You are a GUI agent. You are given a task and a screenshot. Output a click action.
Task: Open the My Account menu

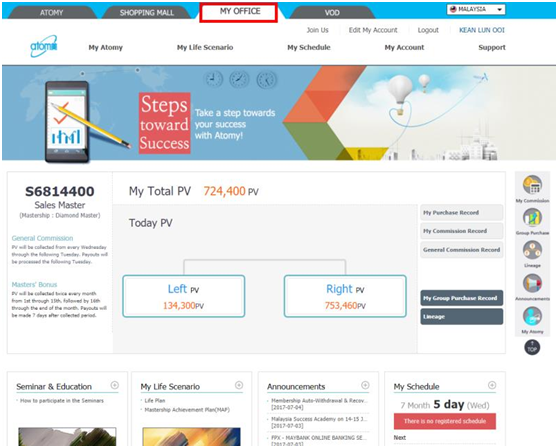(x=404, y=47)
